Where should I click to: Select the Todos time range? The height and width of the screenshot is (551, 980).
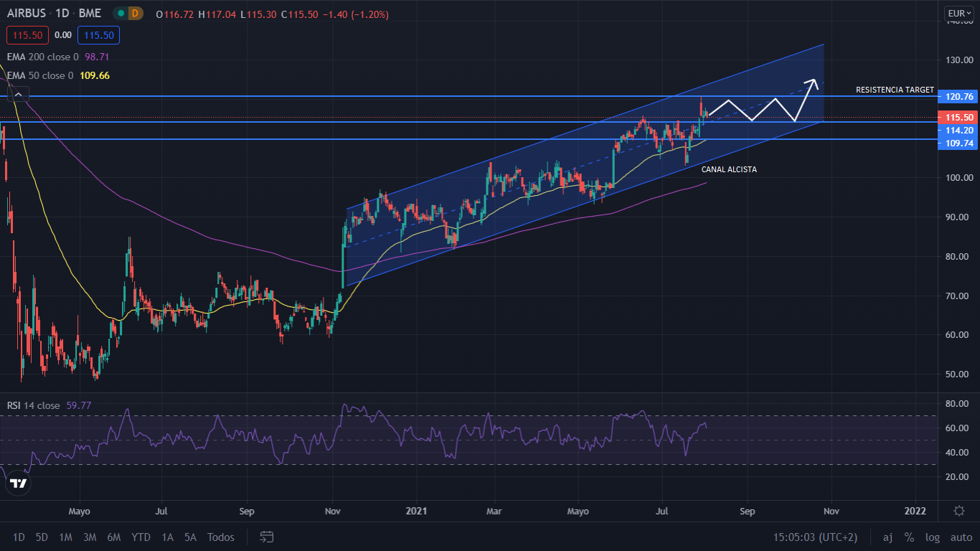click(x=220, y=537)
